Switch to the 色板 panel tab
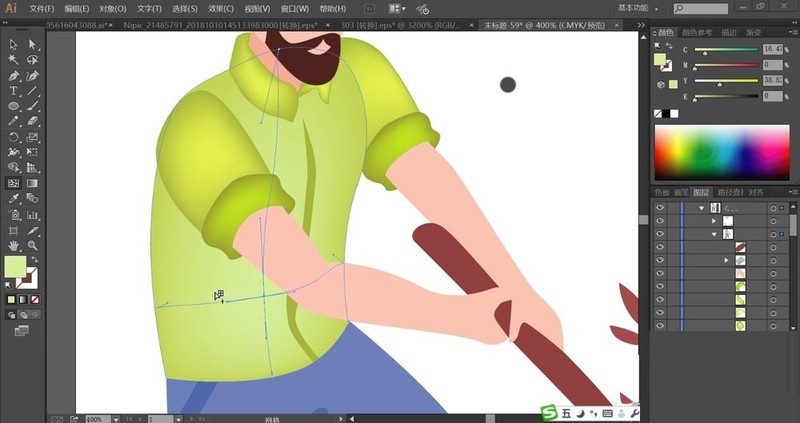Screen dimensions: 800x423 (661, 192)
